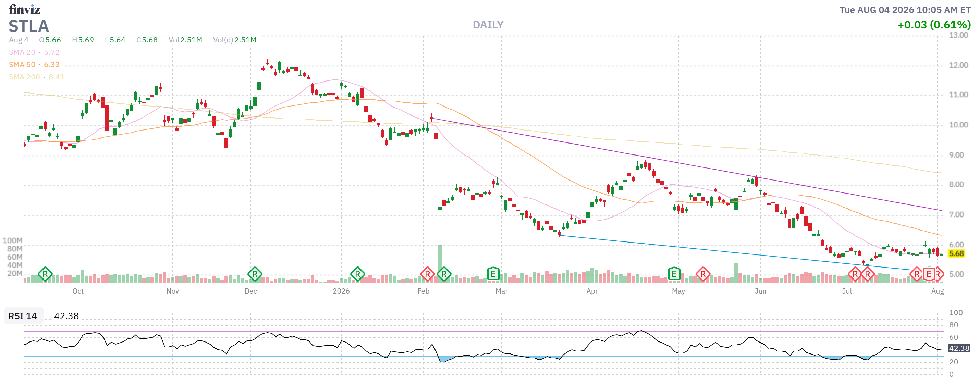The width and height of the screenshot is (980, 385).
Task: Select the +0.03 (0.61%) change value
Action: coord(934,25)
